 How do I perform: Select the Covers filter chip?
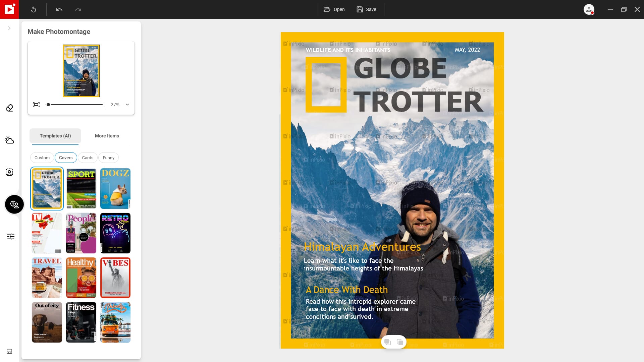tap(66, 158)
